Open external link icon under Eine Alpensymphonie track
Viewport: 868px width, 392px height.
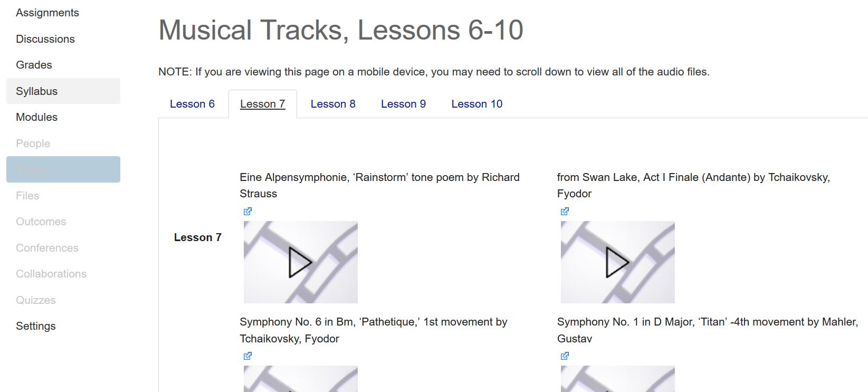[x=247, y=211]
